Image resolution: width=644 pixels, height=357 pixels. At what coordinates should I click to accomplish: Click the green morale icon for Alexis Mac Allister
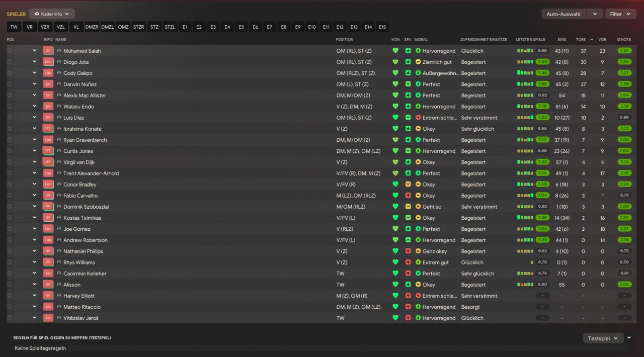point(418,95)
